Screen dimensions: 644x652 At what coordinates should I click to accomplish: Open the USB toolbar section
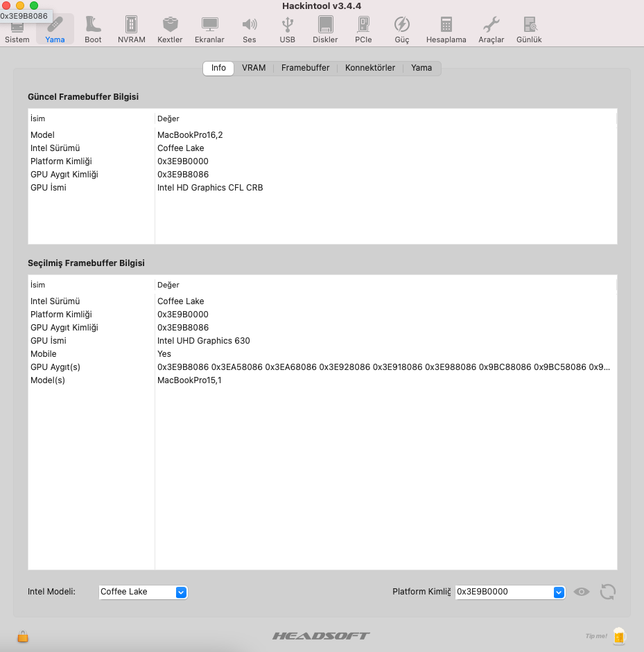tap(287, 30)
